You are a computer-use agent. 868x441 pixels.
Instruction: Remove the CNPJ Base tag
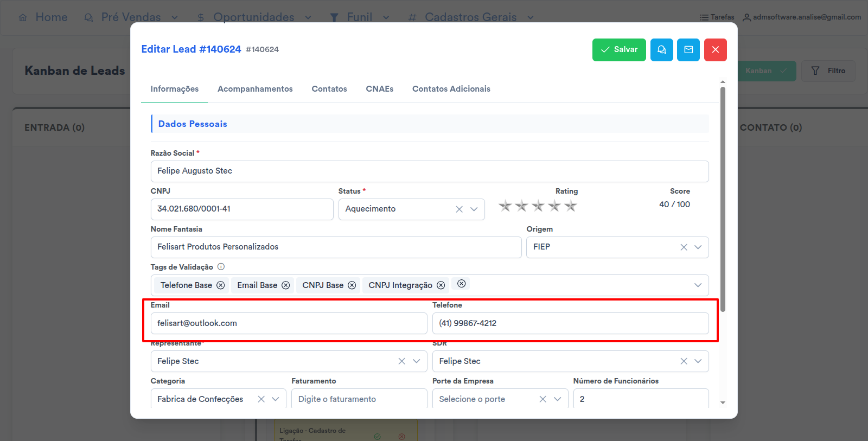[352, 285]
